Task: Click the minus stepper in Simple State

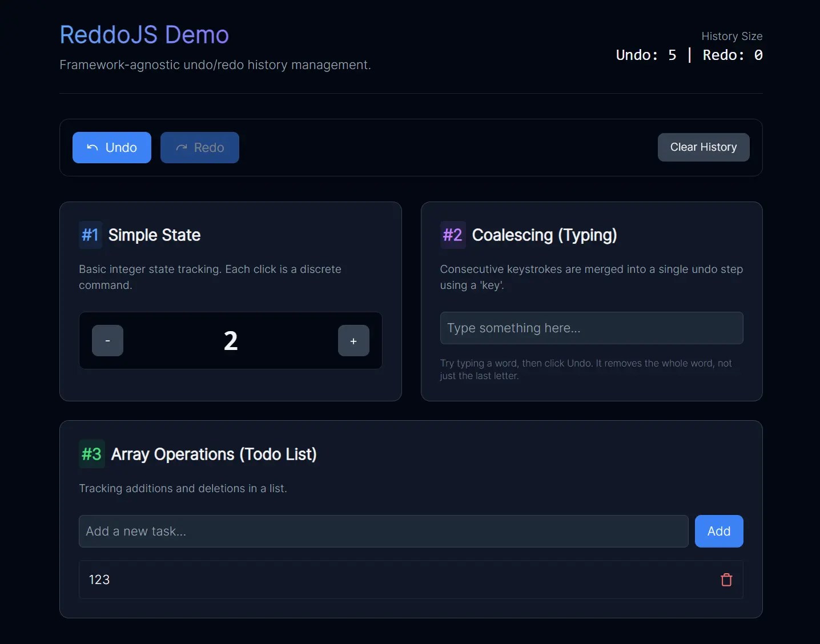Action: tap(107, 341)
